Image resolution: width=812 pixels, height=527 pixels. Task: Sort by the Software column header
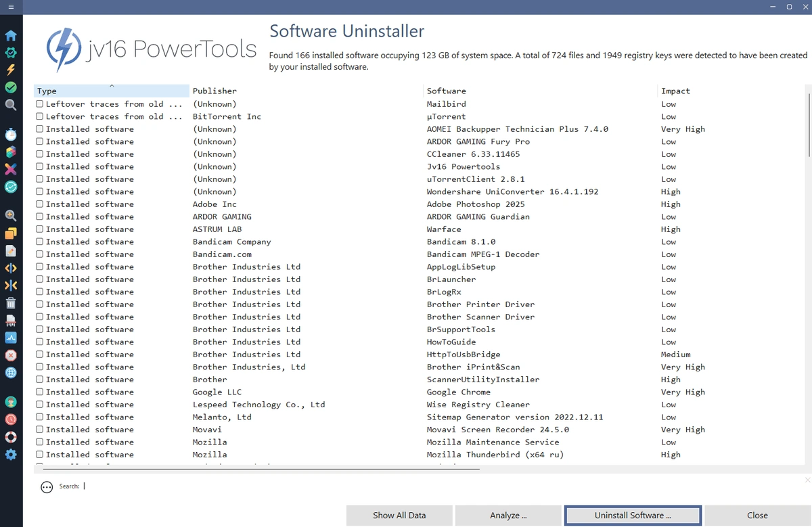(541, 91)
